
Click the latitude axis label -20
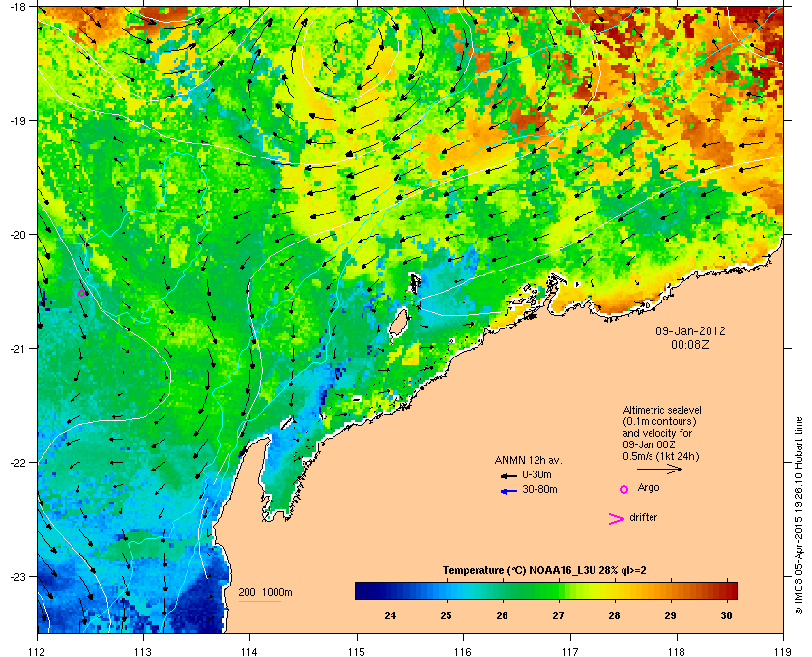pos(17,235)
